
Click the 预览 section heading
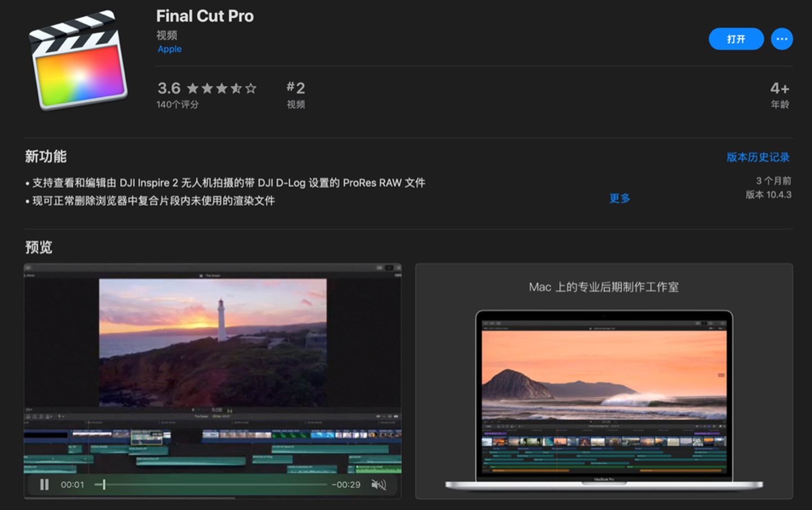click(39, 247)
